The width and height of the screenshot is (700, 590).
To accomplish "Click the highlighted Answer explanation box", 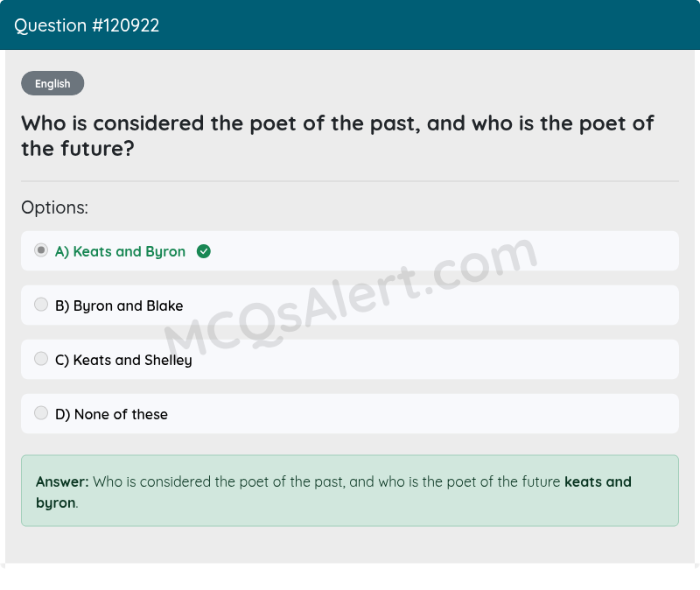I will point(350,490).
